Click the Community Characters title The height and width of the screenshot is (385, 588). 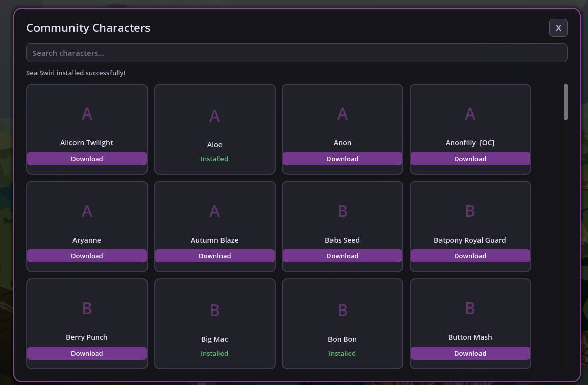click(89, 28)
